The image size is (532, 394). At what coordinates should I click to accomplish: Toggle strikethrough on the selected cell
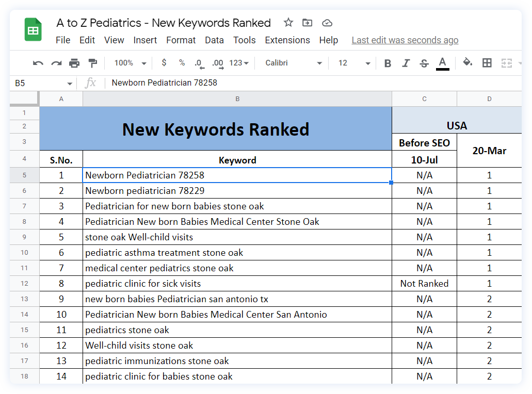pyautogui.click(x=424, y=62)
